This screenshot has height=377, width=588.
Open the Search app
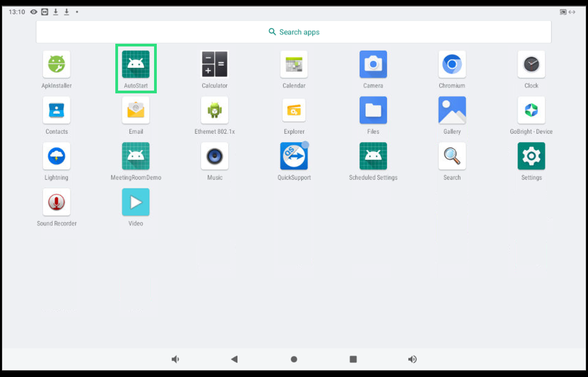click(452, 156)
